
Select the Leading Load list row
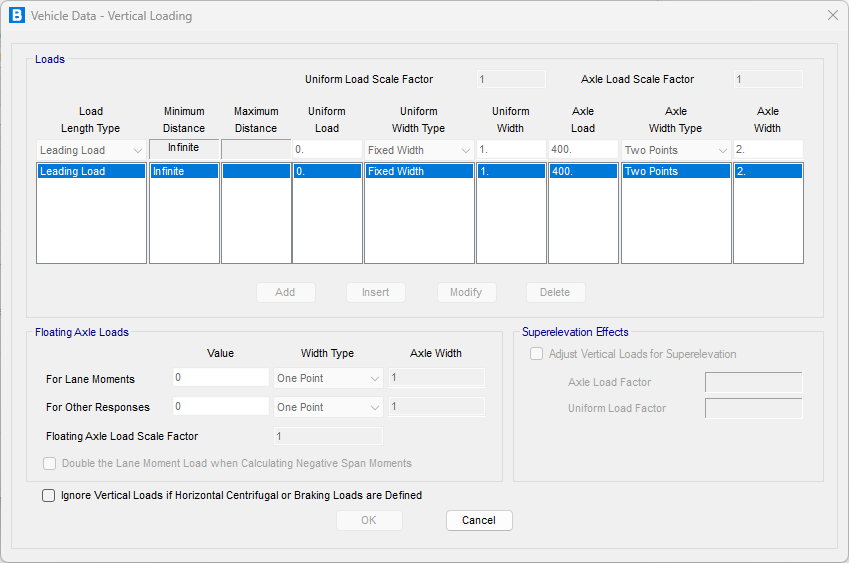coord(92,171)
